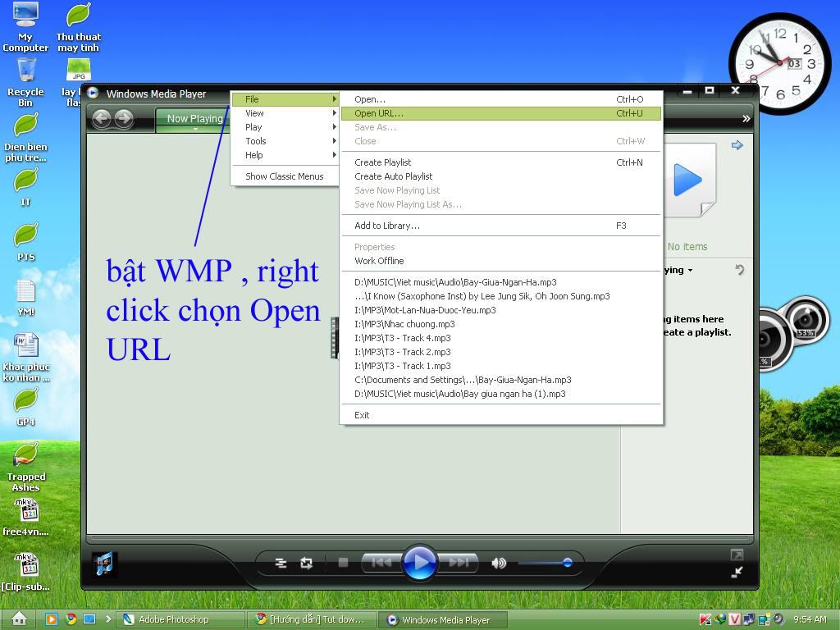
Task: Open Adobe Photoshop from the taskbar
Action: tap(180, 619)
